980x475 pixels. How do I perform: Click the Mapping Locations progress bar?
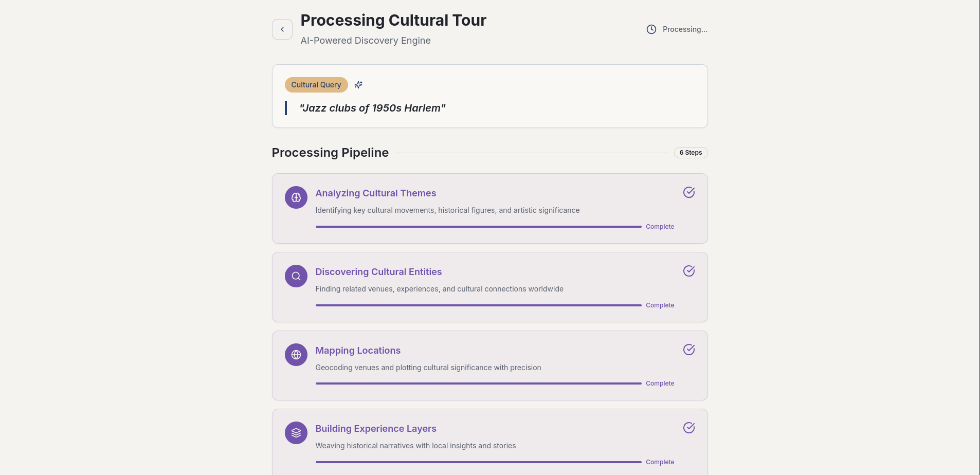(478, 383)
